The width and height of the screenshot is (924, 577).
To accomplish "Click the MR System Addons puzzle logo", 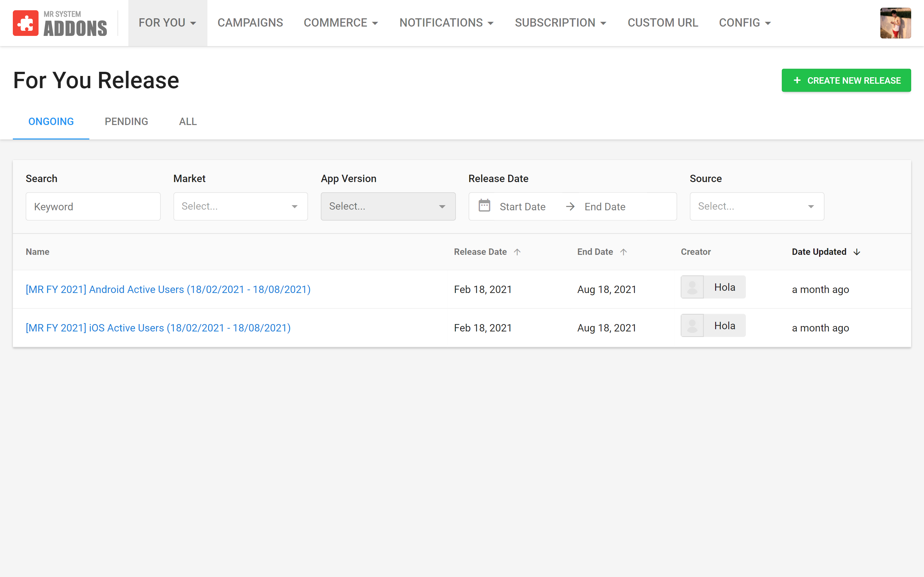I will (x=26, y=23).
